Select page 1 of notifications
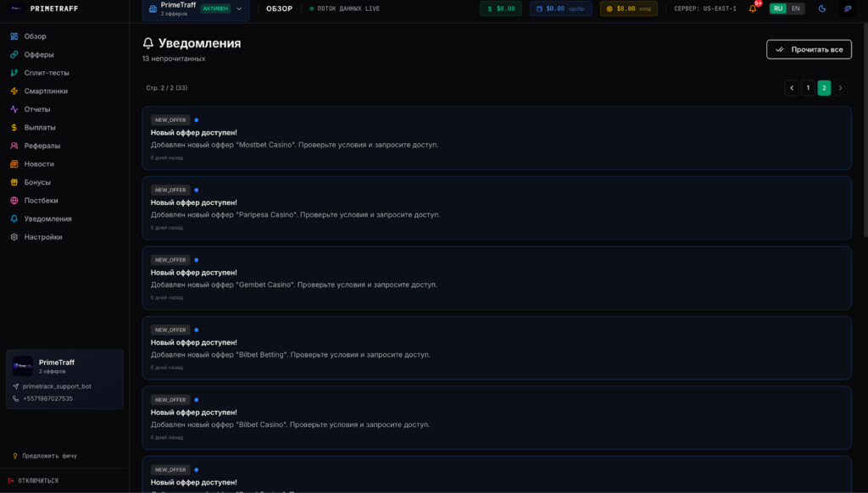Viewport: 868px width, 493px height. (x=808, y=88)
